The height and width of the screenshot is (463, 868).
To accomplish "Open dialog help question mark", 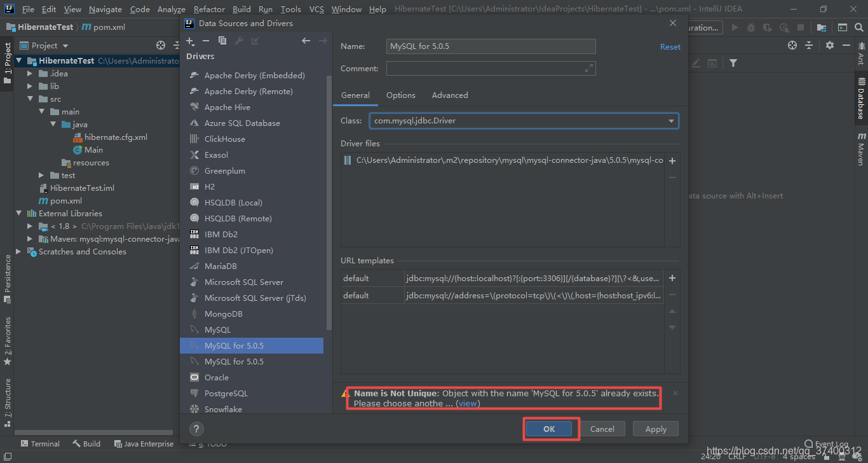I will [x=197, y=429].
